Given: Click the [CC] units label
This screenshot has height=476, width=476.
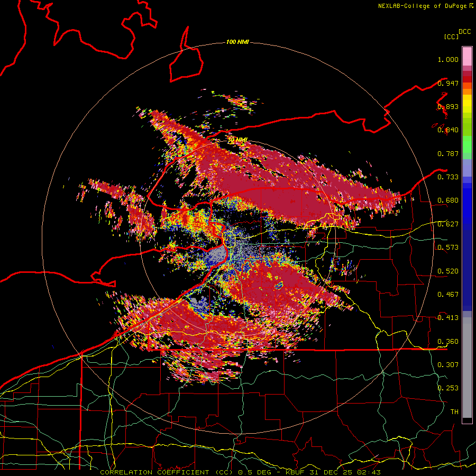Looking at the screenshot, I should click(451, 36).
